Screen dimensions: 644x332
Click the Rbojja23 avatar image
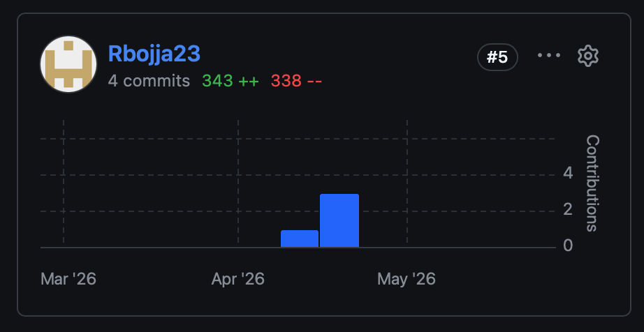click(x=68, y=64)
